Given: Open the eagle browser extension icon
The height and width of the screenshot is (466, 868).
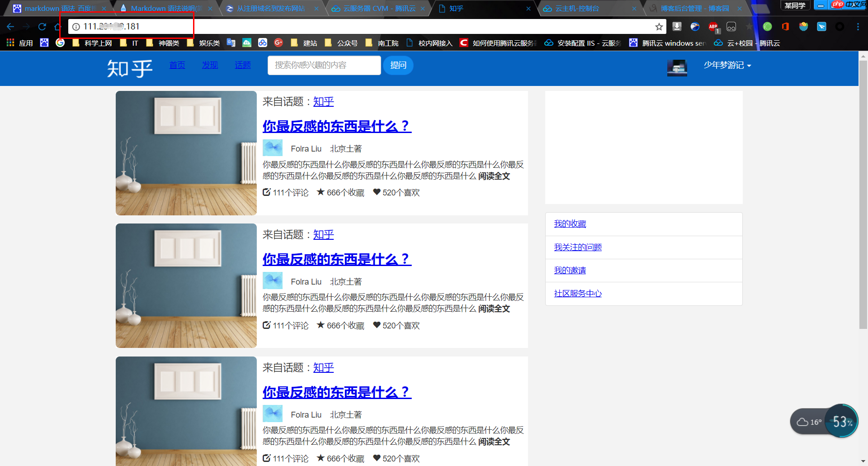Looking at the screenshot, I should (x=695, y=27).
